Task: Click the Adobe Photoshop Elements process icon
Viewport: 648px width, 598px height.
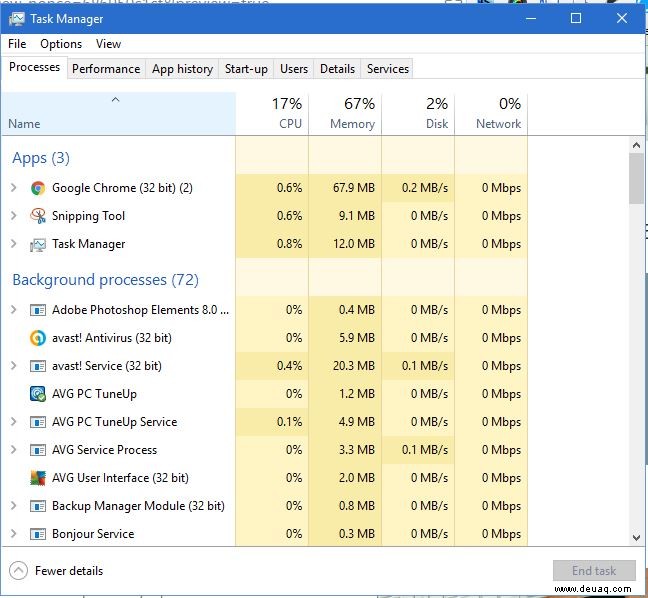Action: tap(38, 310)
